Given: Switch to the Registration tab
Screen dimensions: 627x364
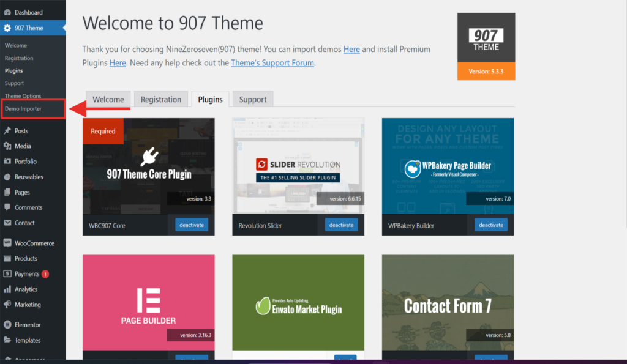Looking at the screenshot, I should pos(161,100).
